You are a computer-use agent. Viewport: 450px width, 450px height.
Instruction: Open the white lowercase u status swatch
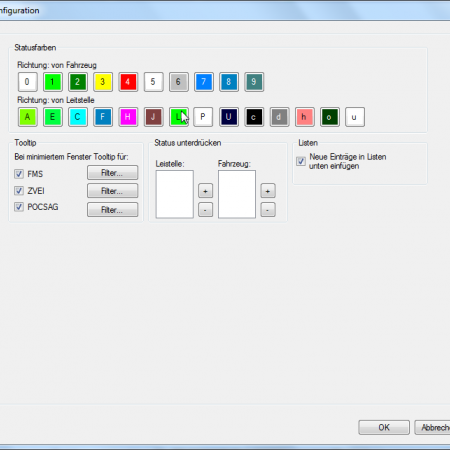[x=355, y=117]
